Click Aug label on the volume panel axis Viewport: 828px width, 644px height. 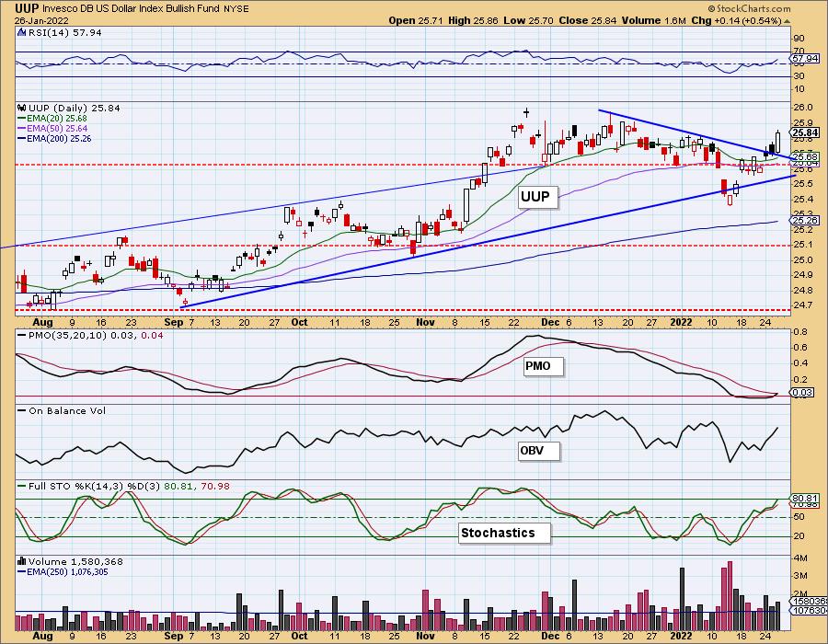pyautogui.click(x=42, y=636)
